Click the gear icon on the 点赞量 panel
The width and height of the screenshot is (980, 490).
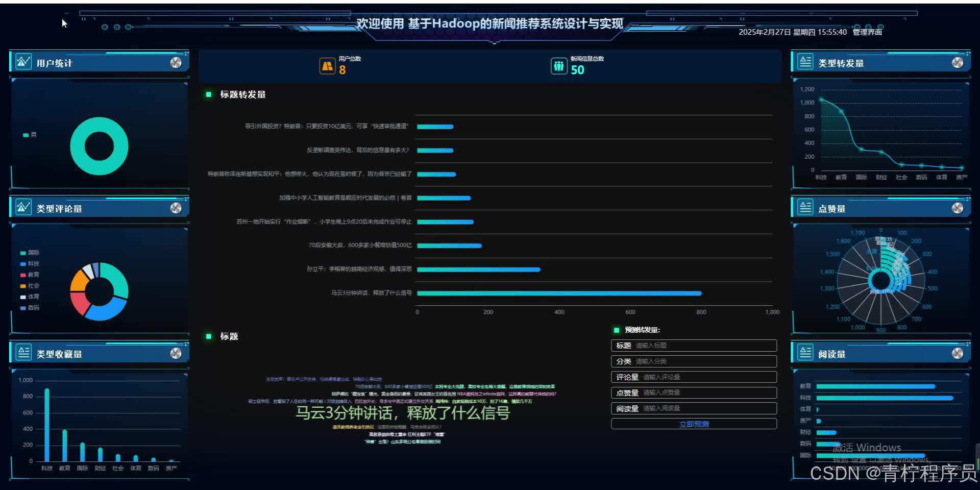[958, 207]
